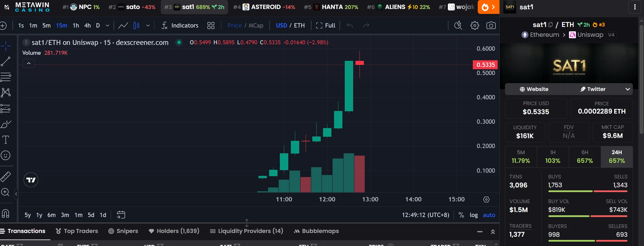Viewport: 644px width, 246px height.
Task: Open the sat1 Website link
Action: pyautogui.click(x=534, y=89)
